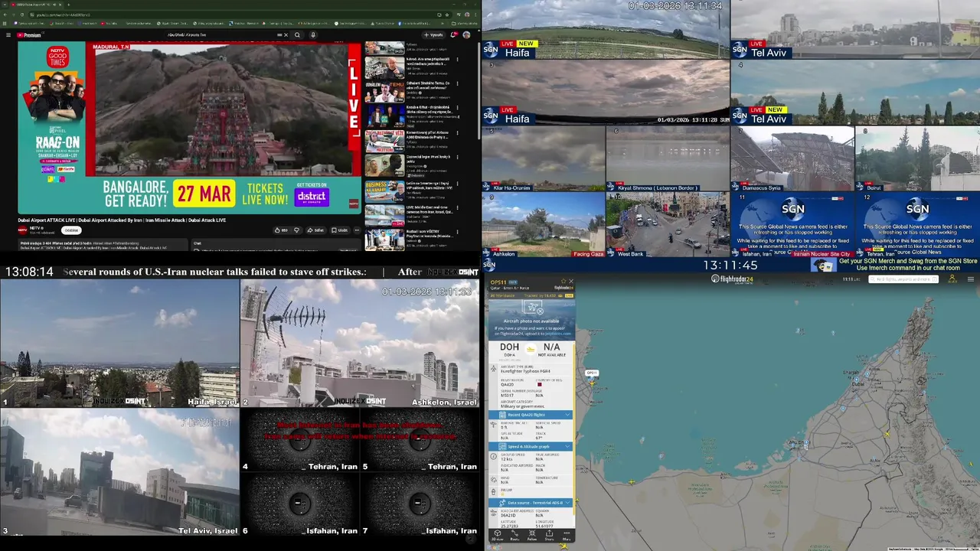Click the YouTube Premium logo
980x551 pixels.
click(29, 34)
